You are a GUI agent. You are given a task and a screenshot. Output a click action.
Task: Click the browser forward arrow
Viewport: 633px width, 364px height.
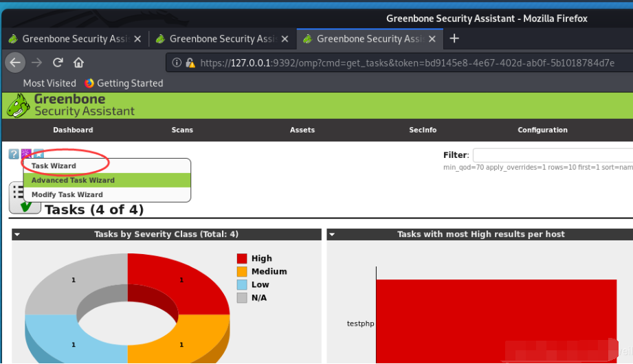(36, 62)
